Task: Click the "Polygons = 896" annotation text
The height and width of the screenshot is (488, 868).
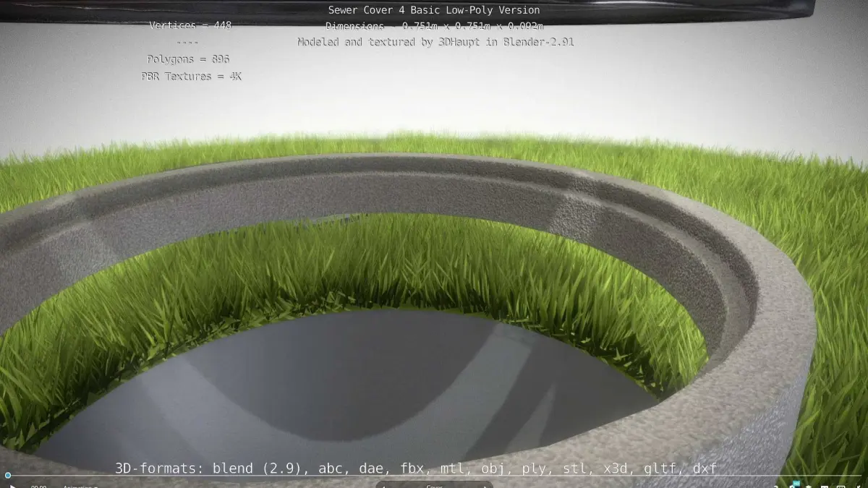Action: point(188,59)
